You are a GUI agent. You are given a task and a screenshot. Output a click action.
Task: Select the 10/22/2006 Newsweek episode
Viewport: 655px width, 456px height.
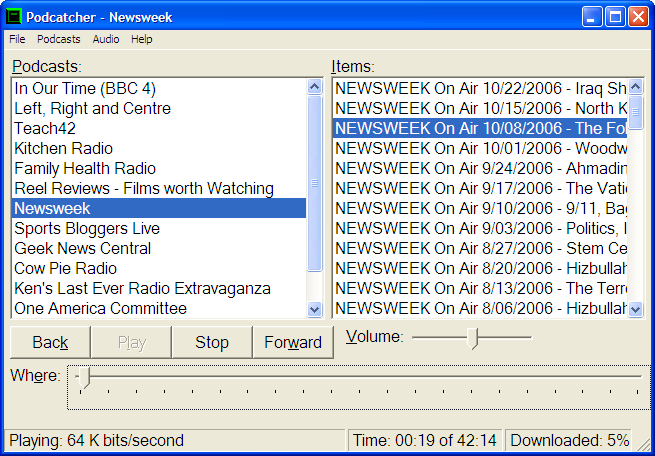coord(480,88)
